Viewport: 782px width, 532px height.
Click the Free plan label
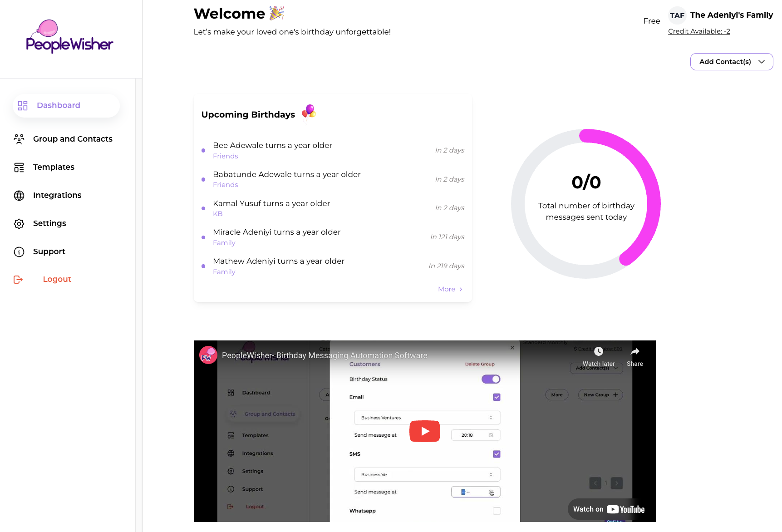(652, 21)
